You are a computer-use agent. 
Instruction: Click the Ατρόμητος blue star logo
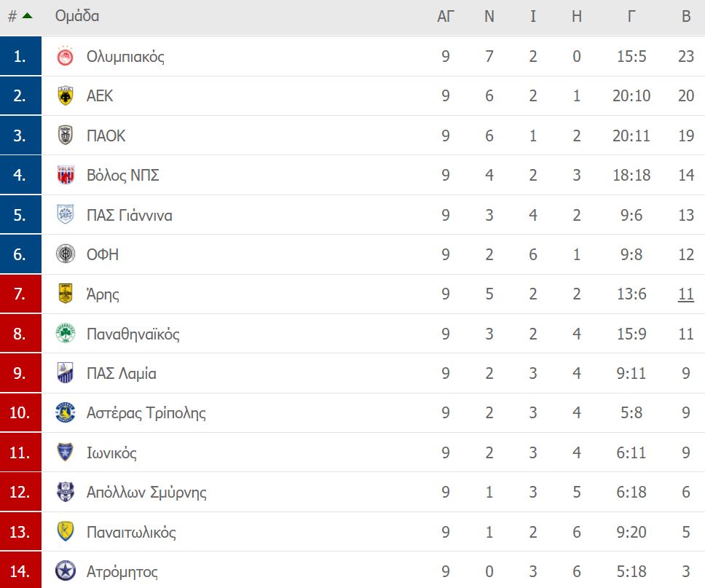[66, 571]
